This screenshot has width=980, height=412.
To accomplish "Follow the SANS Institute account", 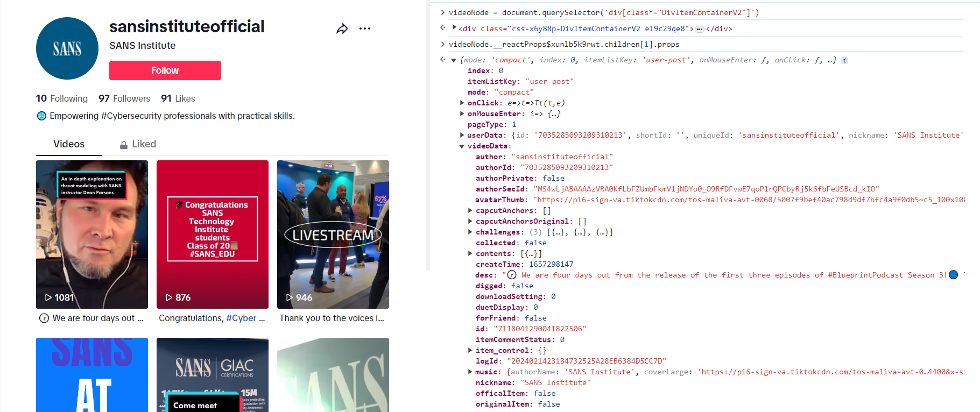I will (165, 70).
